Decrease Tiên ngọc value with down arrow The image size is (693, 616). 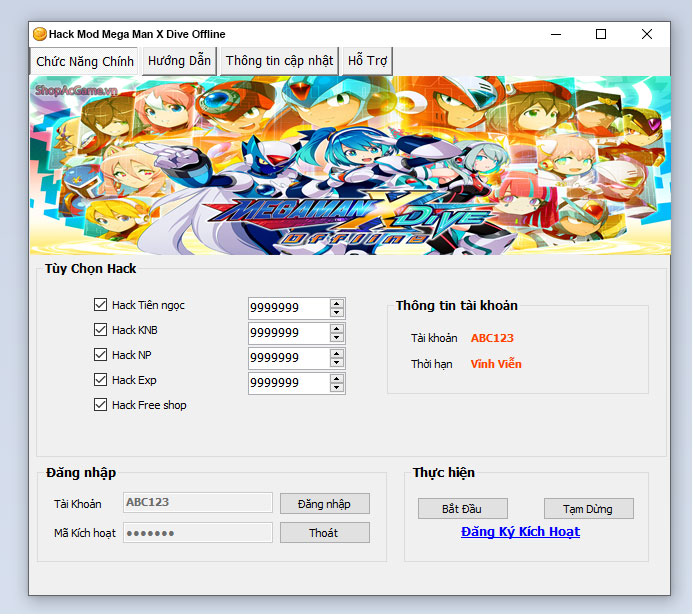[x=337, y=312]
